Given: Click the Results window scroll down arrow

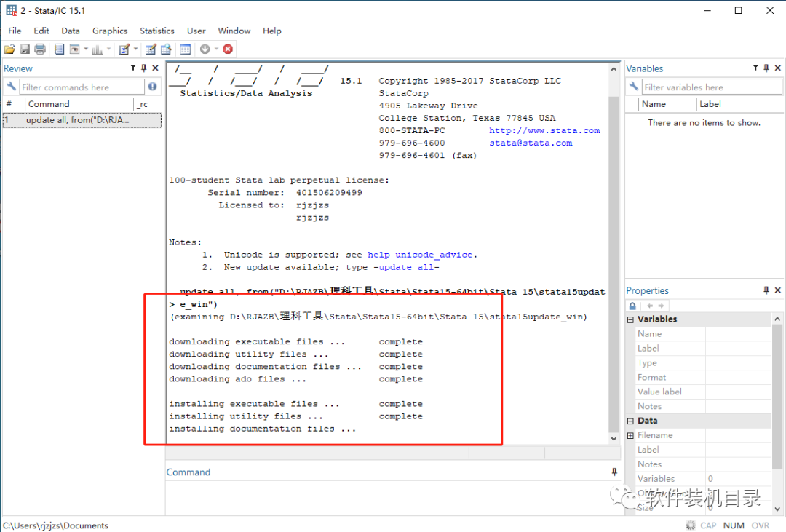Looking at the screenshot, I should tap(614, 438).
